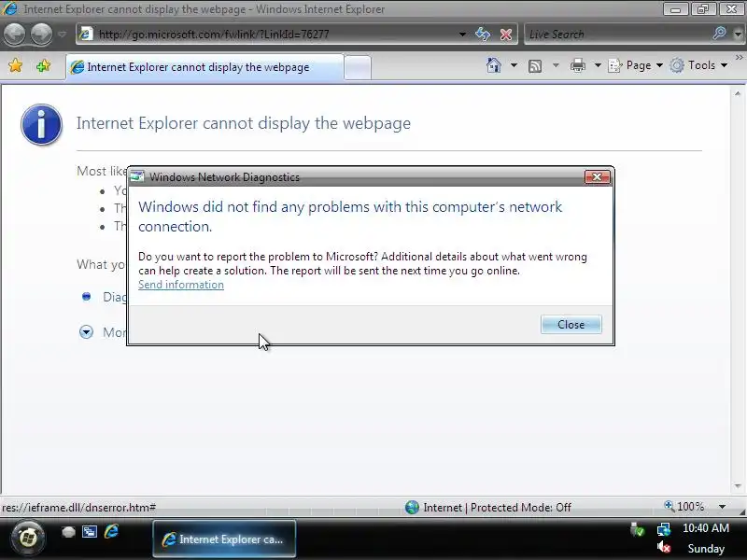Click Switch between windows quick launch icon
747x560 pixels.
click(90, 532)
